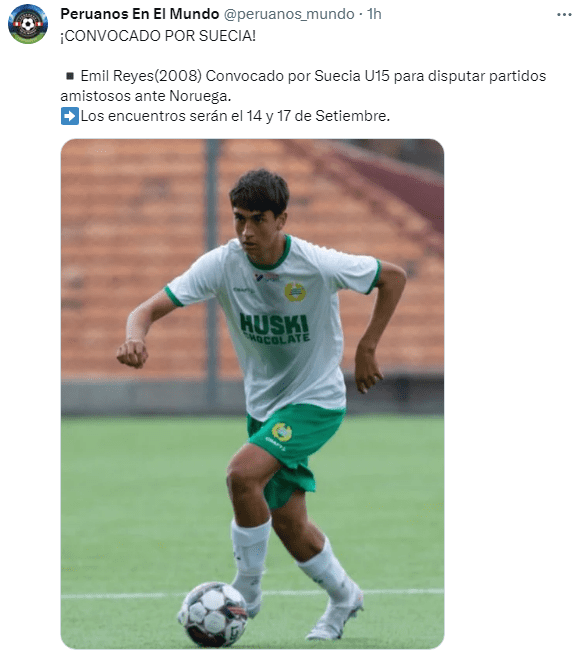Click the black square bullet before Emil Reyes
Screen dimensions: 584x654
pyautogui.click(x=70, y=76)
